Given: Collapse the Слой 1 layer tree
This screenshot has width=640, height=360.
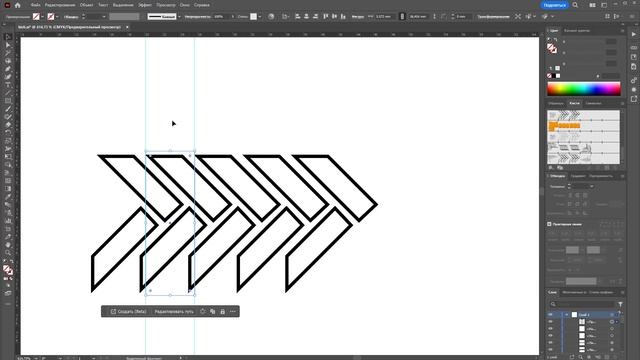Looking at the screenshot, I should (567, 315).
